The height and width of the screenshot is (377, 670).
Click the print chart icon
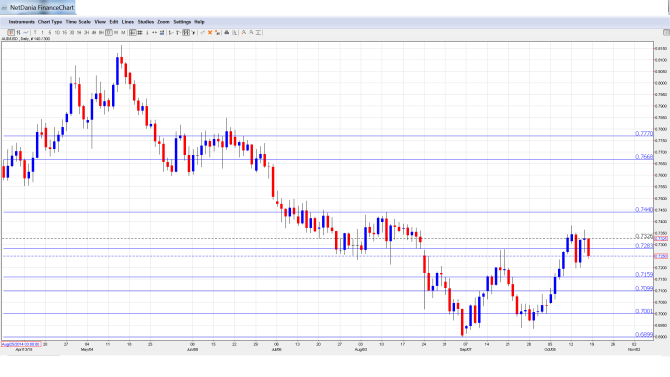tap(227, 32)
